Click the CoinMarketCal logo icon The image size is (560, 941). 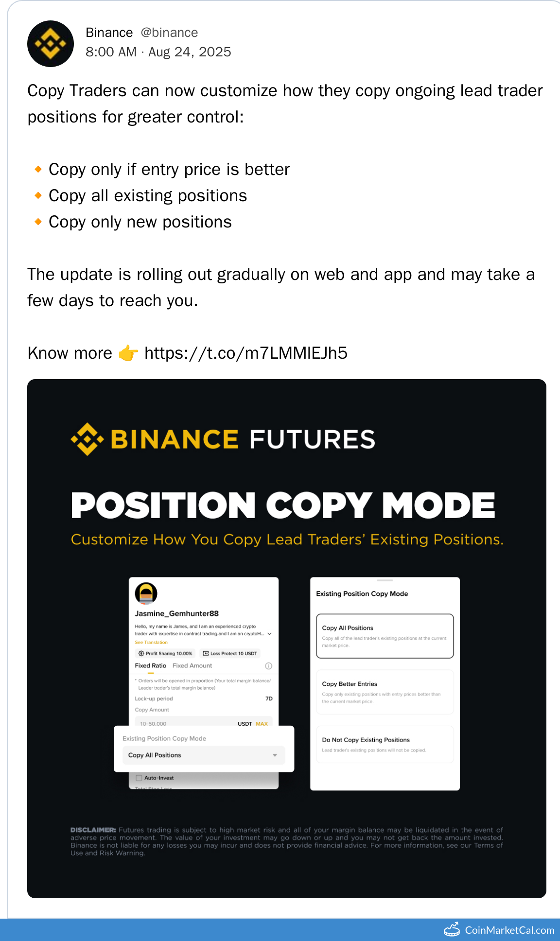pyautogui.click(x=452, y=929)
